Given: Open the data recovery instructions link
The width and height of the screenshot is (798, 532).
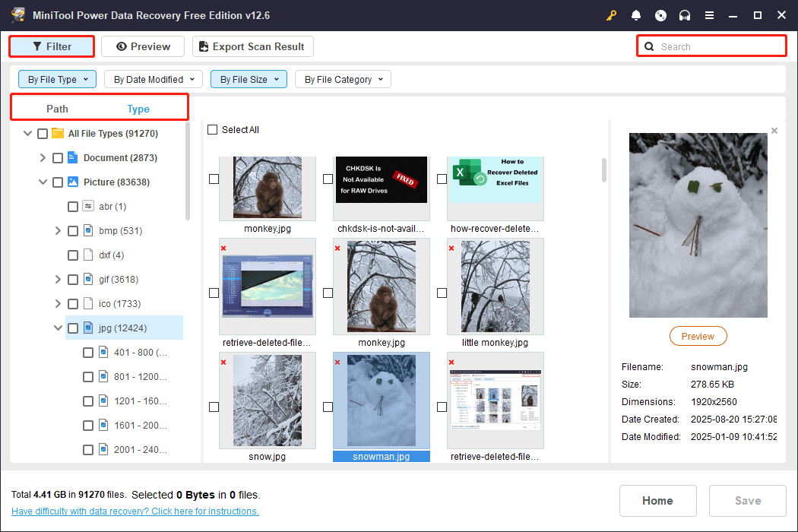Looking at the screenshot, I should [135, 511].
